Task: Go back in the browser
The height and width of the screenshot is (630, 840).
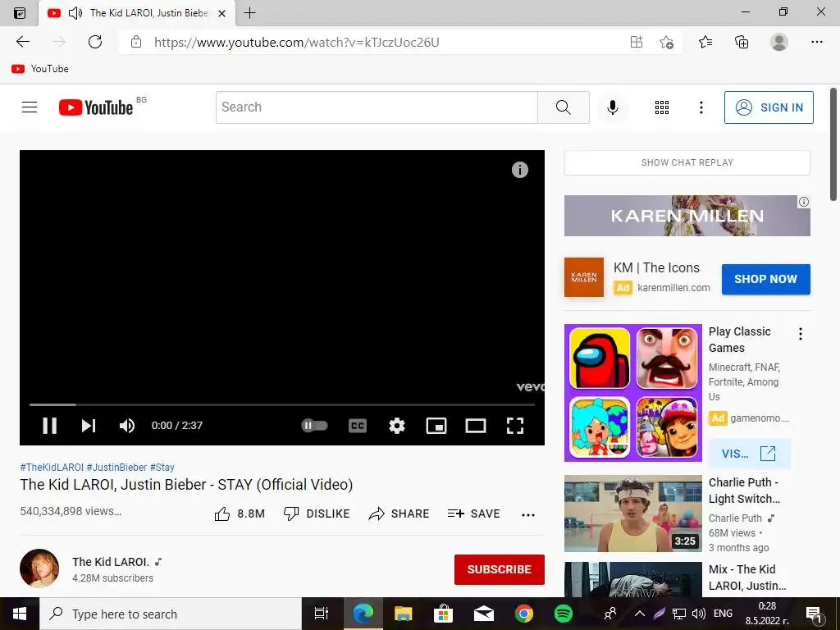Action: 22,42
